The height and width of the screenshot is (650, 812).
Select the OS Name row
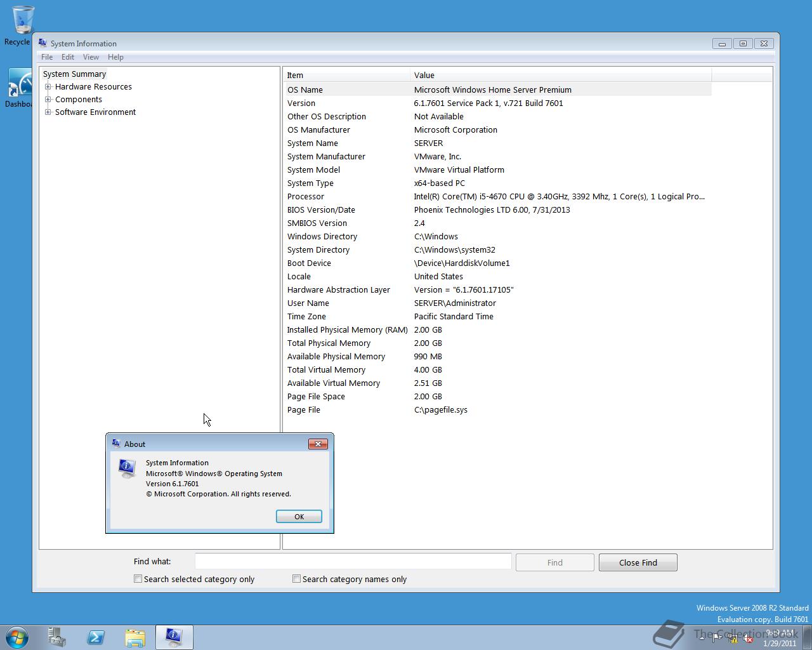(497, 90)
